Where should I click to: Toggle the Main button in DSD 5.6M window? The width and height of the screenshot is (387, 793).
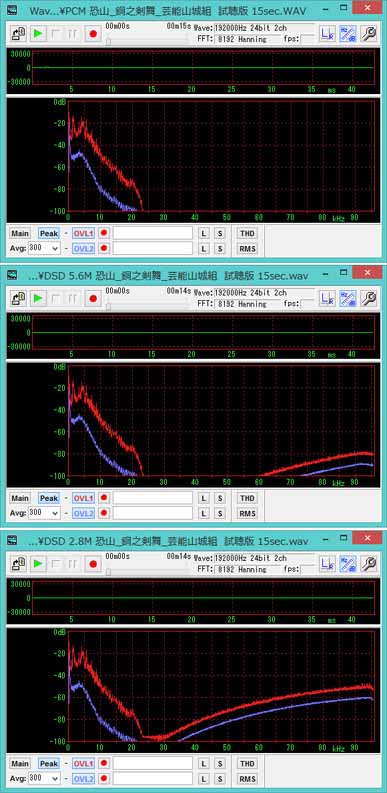pos(20,498)
